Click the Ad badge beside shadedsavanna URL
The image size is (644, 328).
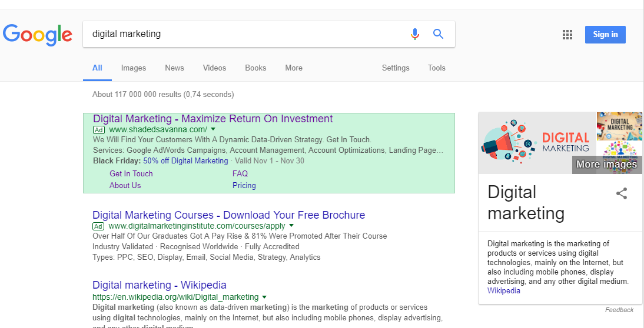point(98,130)
